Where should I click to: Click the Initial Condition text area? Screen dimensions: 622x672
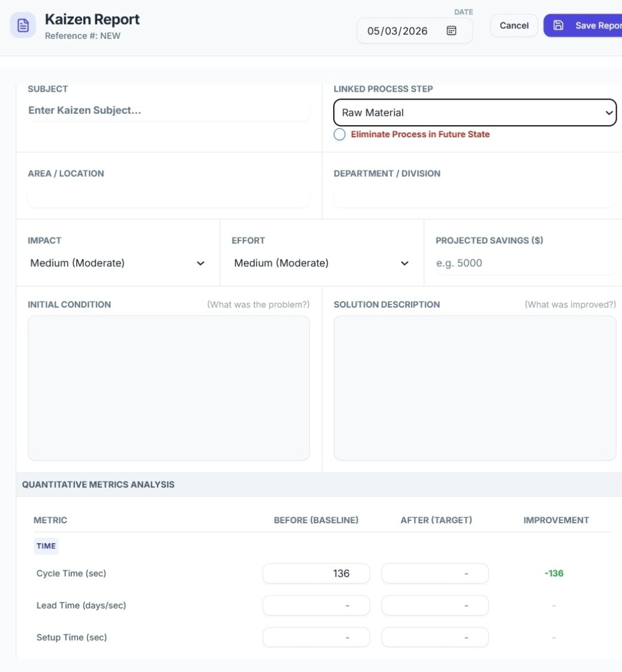pyautogui.click(x=168, y=388)
